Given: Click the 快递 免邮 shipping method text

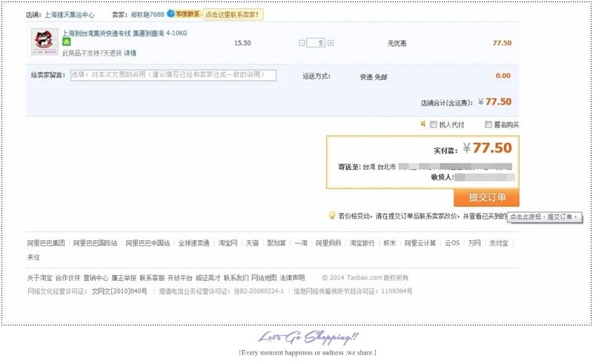Looking at the screenshot, I should (x=374, y=77).
